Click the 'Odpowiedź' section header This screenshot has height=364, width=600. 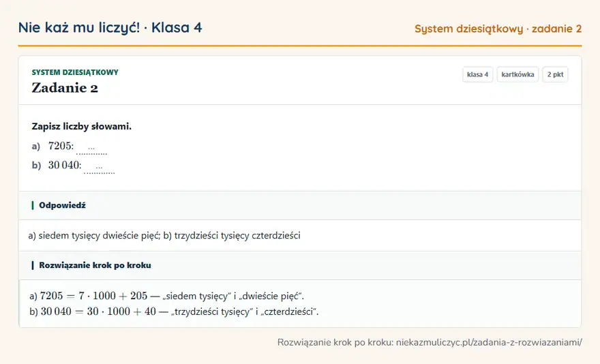[x=300, y=206]
